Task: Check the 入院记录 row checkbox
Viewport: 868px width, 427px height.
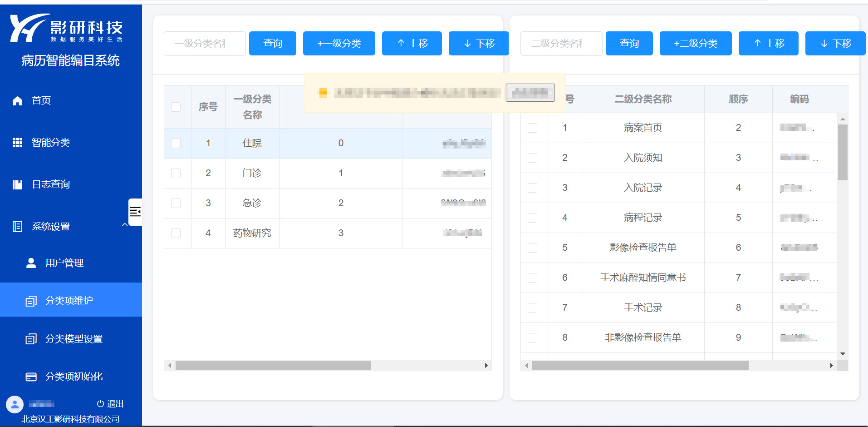Action: pyautogui.click(x=533, y=188)
